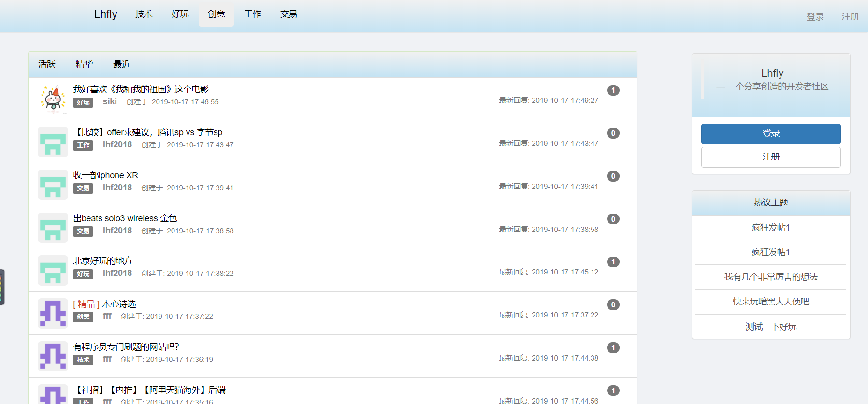
Task: Open the 好玩 navigation tab
Action: (180, 14)
